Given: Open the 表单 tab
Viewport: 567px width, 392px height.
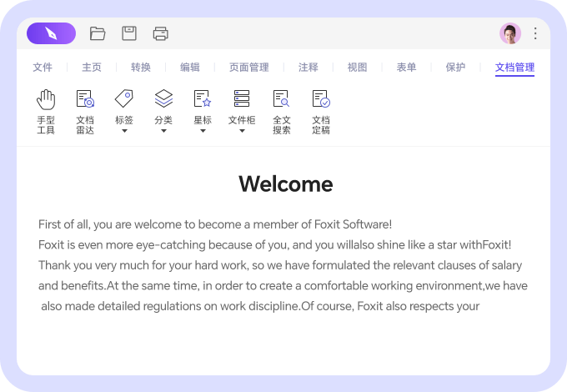Looking at the screenshot, I should tap(406, 68).
